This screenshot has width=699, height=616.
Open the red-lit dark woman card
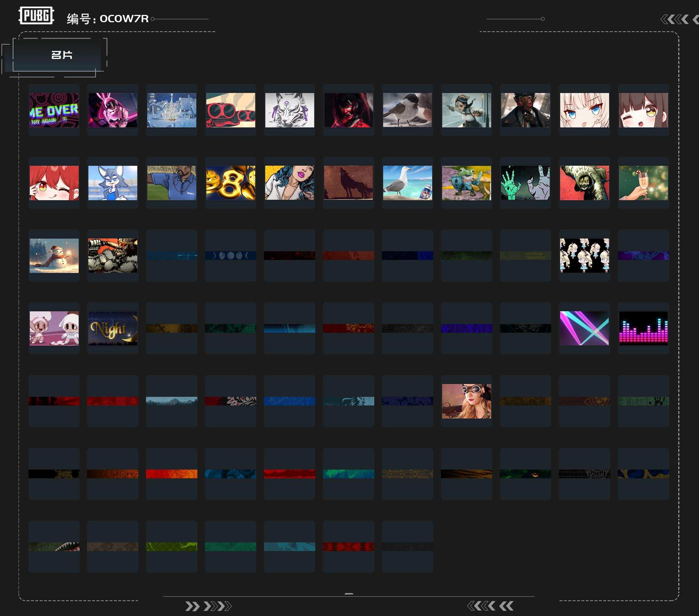click(x=349, y=110)
